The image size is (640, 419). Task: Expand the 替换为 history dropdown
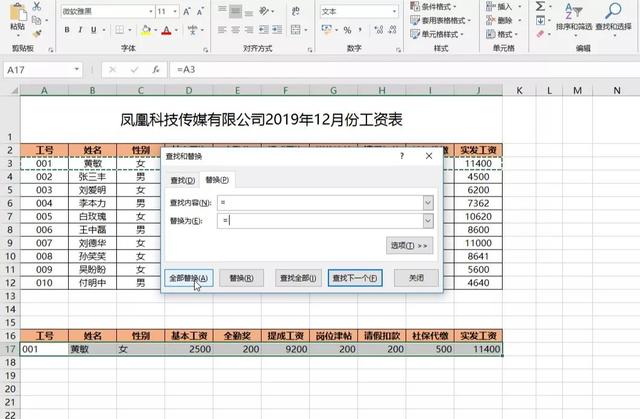pos(428,220)
